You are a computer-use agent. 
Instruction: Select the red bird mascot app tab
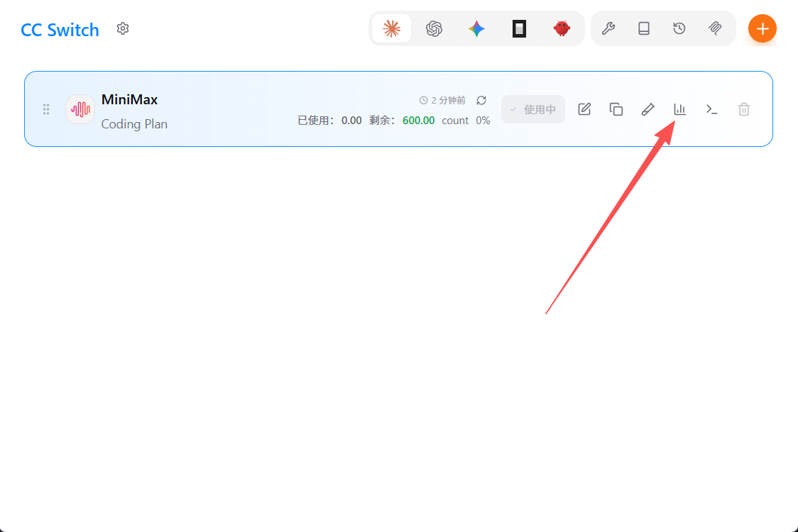click(562, 28)
